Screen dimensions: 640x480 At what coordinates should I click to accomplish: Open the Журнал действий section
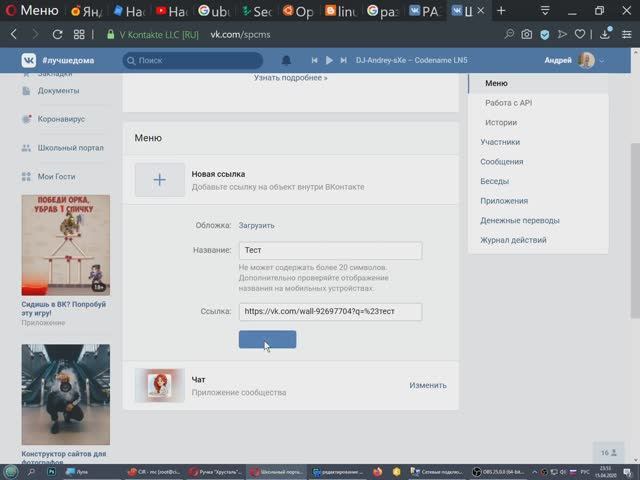tap(513, 240)
